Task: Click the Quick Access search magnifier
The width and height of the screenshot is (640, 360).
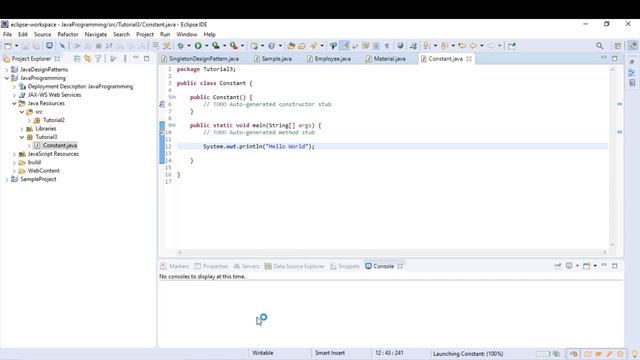Action: 600,46
